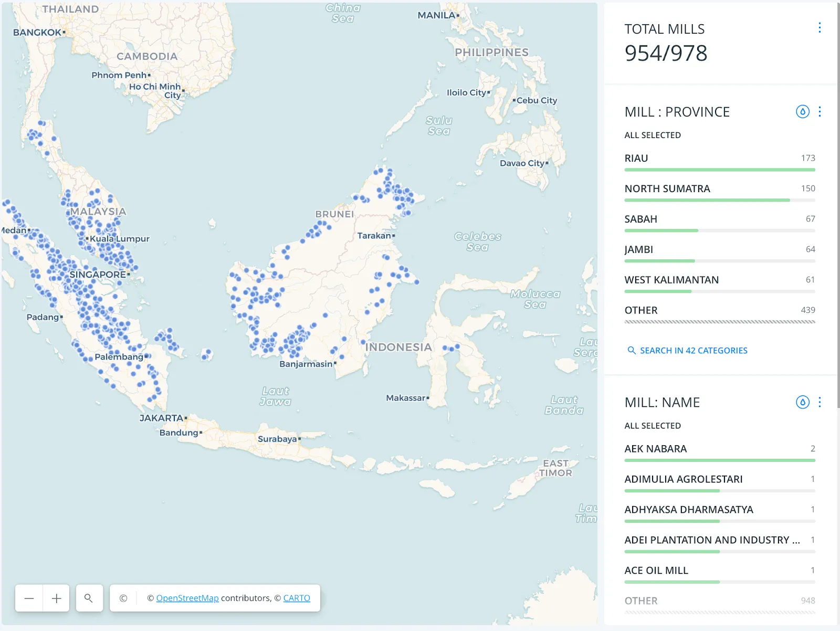Screen dimensions: 840x631
Task: Click the RIAU green progress bar
Action: coord(720,170)
